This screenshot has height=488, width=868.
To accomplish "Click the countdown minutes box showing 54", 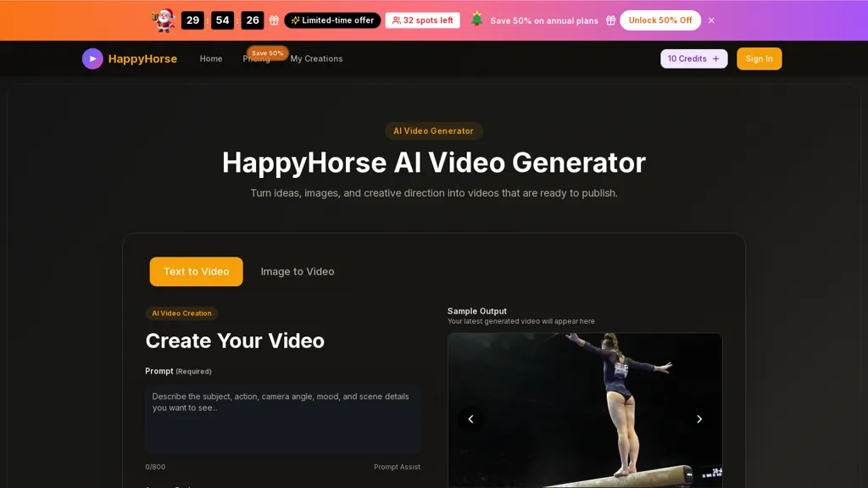I will click(x=223, y=20).
